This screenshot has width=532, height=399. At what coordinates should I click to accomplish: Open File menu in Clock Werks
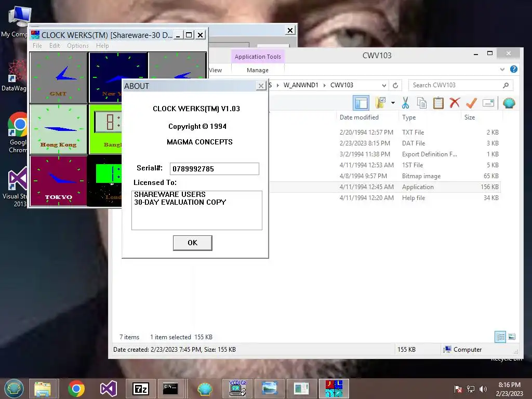[37, 46]
